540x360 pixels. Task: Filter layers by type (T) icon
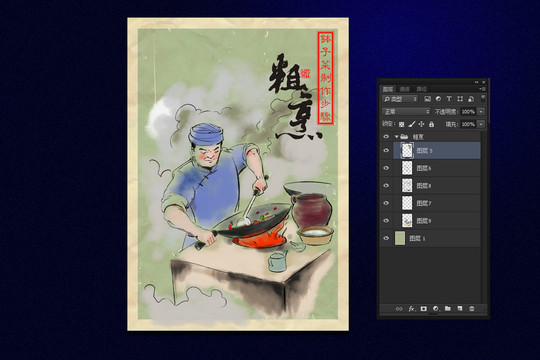(449, 99)
